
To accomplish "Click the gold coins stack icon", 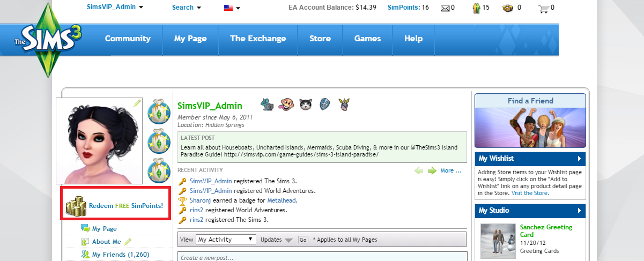I will (76, 206).
